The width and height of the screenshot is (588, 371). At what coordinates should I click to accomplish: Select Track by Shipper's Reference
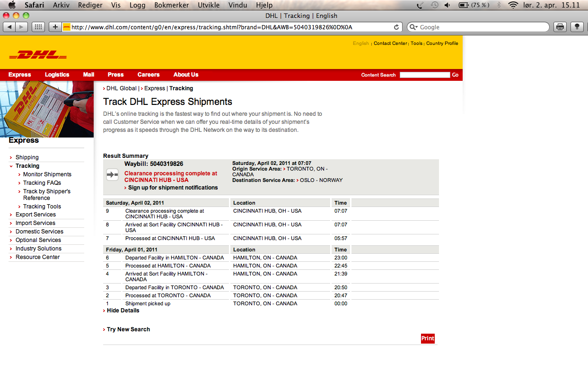tap(47, 195)
